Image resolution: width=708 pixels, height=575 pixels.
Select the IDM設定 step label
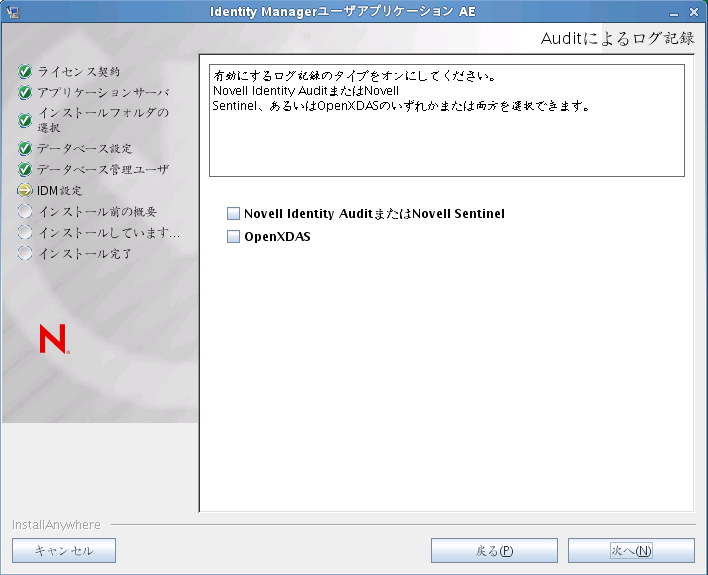[x=60, y=191]
